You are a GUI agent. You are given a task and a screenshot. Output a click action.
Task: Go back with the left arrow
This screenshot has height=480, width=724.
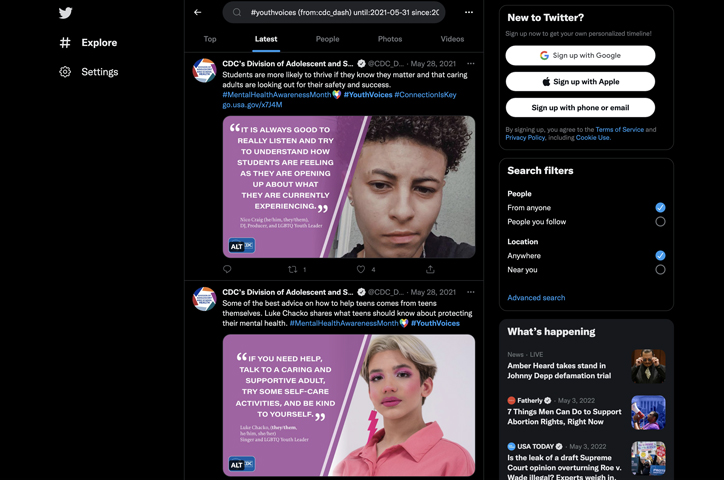point(198,12)
